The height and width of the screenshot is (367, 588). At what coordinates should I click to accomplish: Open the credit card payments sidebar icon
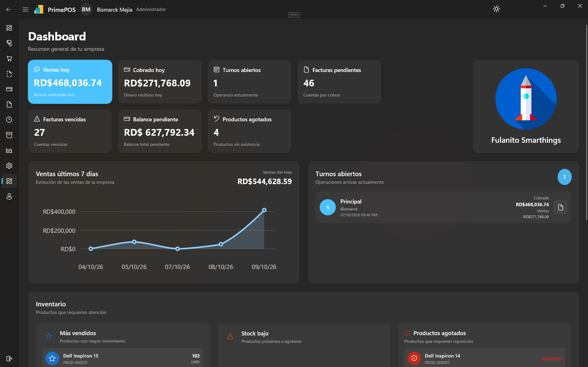[9, 89]
